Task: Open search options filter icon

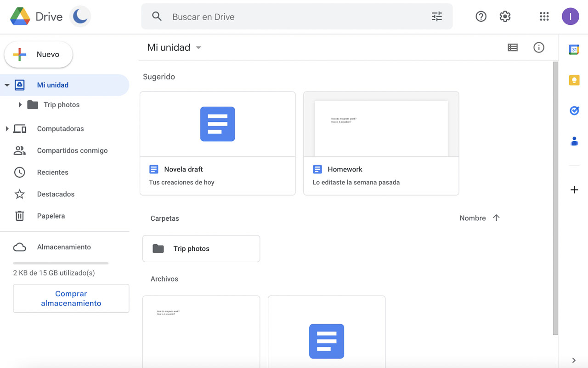Action: (x=436, y=16)
